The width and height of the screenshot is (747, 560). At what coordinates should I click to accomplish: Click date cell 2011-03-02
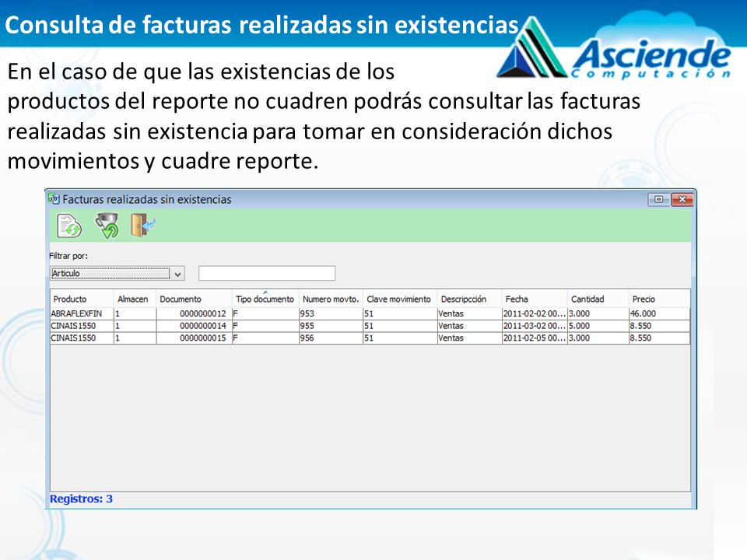pyautogui.click(x=535, y=326)
